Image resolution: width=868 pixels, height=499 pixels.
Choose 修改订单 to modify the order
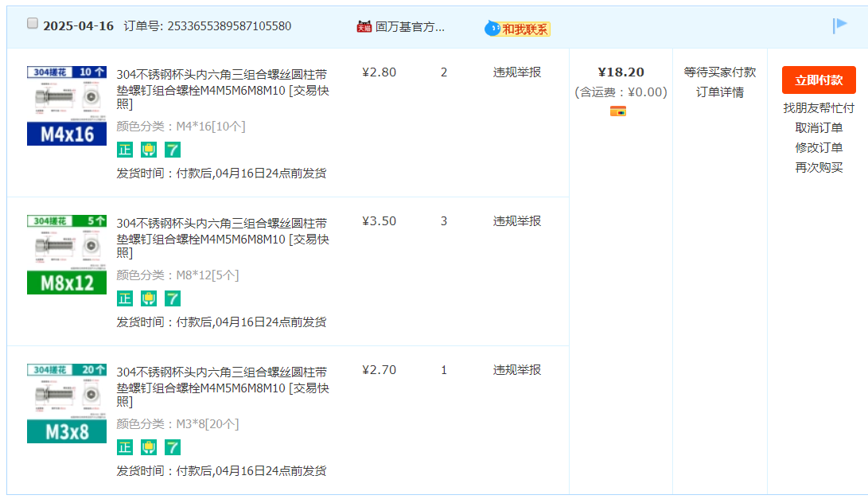tap(819, 147)
